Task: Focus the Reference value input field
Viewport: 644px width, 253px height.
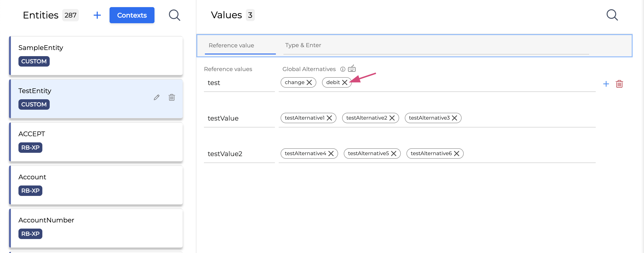Action: tap(240, 45)
